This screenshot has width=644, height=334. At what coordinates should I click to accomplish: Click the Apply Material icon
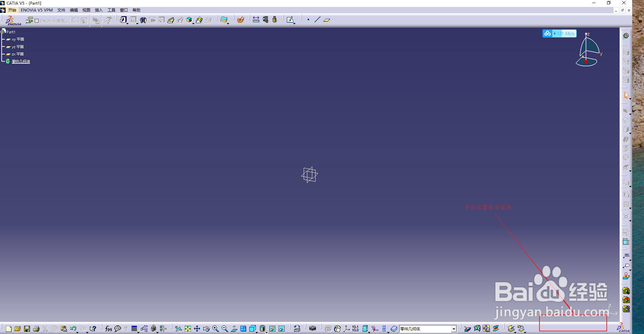tap(240, 20)
